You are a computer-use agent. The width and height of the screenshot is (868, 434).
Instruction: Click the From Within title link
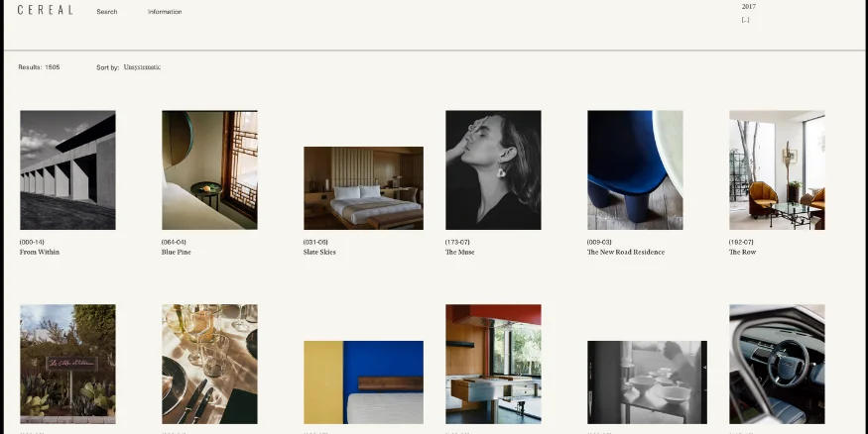click(40, 253)
